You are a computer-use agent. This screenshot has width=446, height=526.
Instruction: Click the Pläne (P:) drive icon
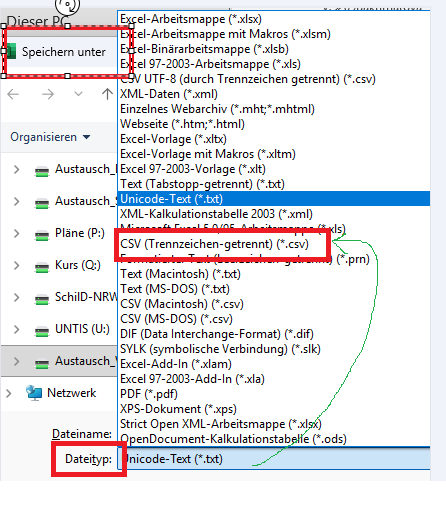[x=42, y=235]
